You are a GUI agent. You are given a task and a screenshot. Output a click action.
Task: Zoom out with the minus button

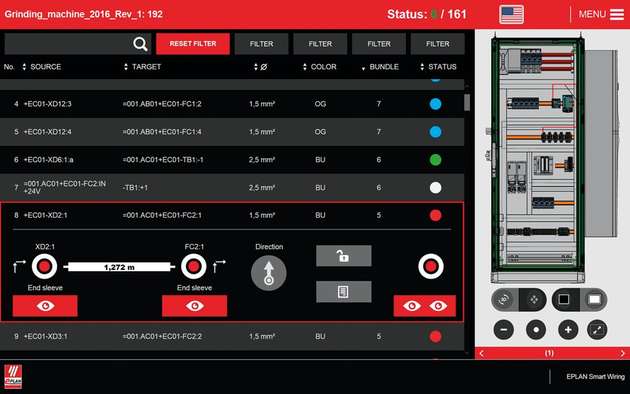(503, 330)
